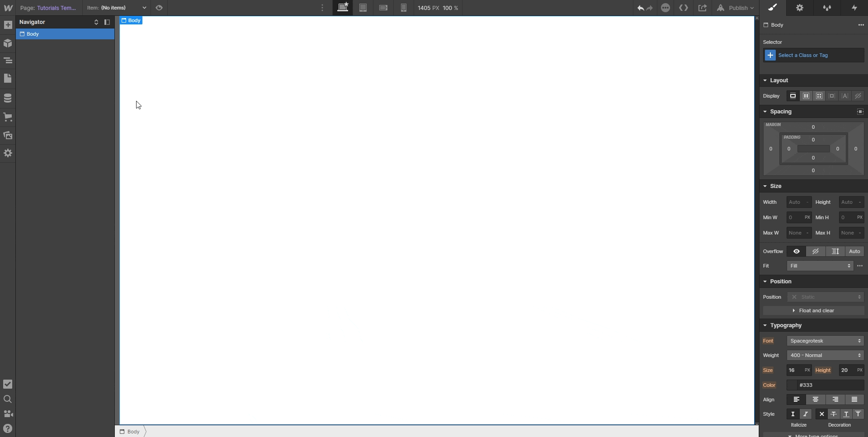Viewport: 868px width, 437px height.
Task: Open the Add Elements panel
Action: pos(8,25)
